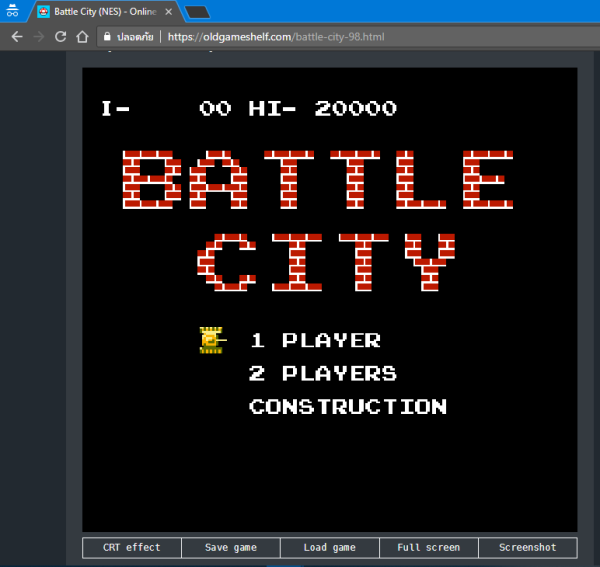The width and height of the screenshot is (600, 567).
Task: Select the 1 PLAYER menu option
Action: click(x=315, y=341)
